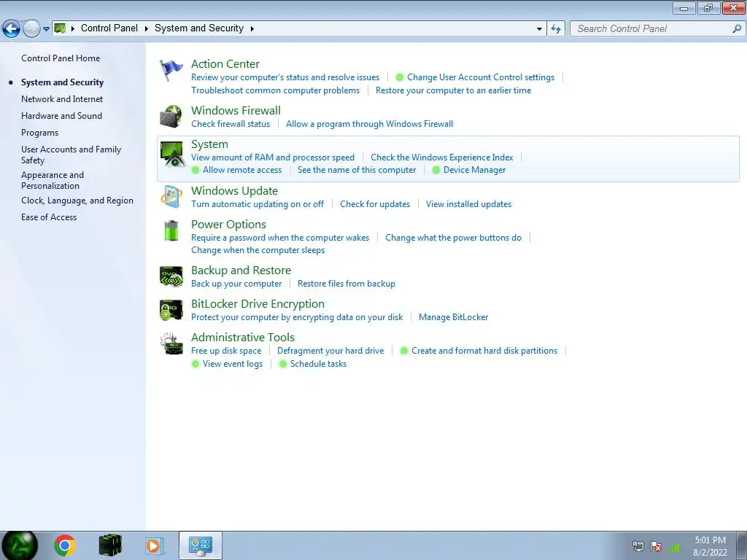The image size is (747, 560).
Task: Click the Back navigation arrow
Action: tap(11, 28)
